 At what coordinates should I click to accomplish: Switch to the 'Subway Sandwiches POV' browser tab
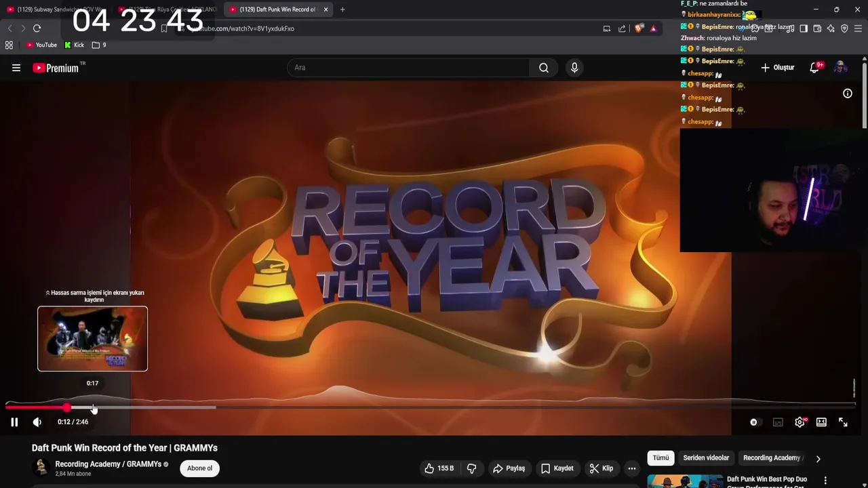point(57,9)
